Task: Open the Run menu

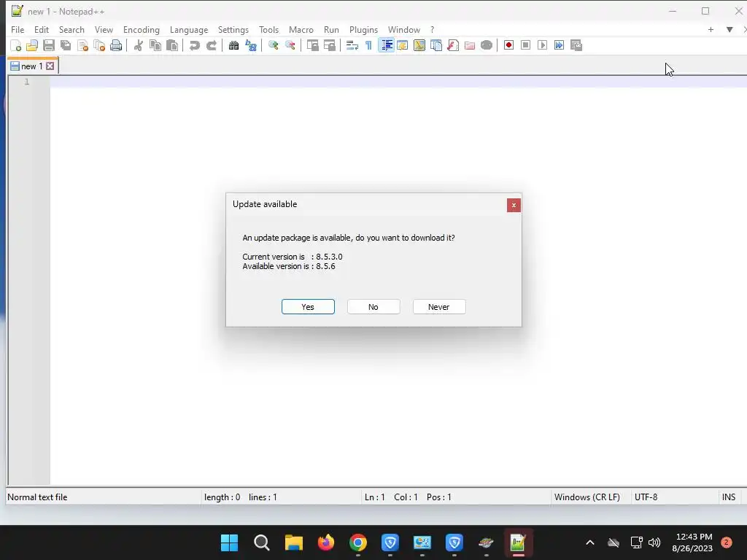Action: click(x=332, y=29)
